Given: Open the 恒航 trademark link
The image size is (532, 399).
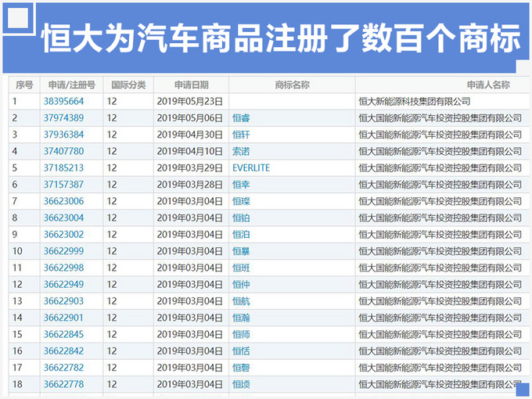Looking at the screenshot, I should [x=241, y=300].
